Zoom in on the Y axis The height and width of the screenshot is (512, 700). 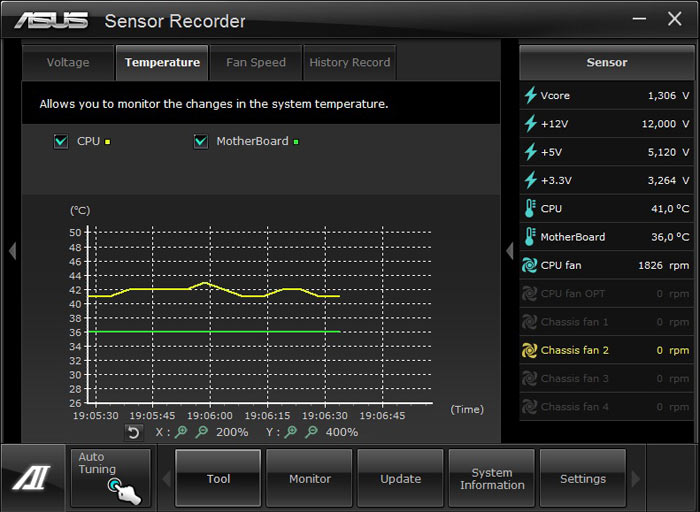pyautogui.click(x=291, y=432)
